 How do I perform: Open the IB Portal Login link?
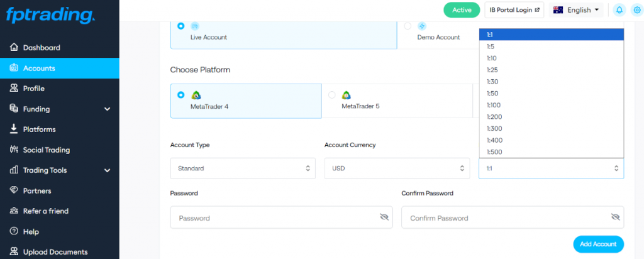point(514,10)
